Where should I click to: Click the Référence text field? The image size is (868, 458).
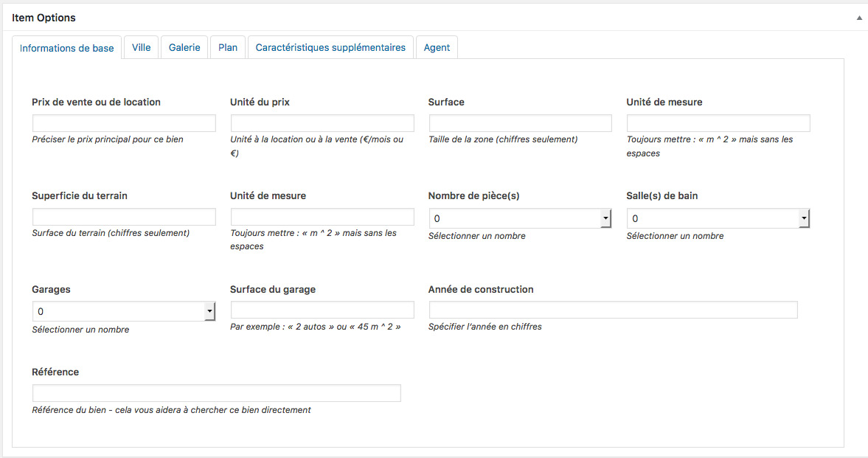tap(217, 393)
